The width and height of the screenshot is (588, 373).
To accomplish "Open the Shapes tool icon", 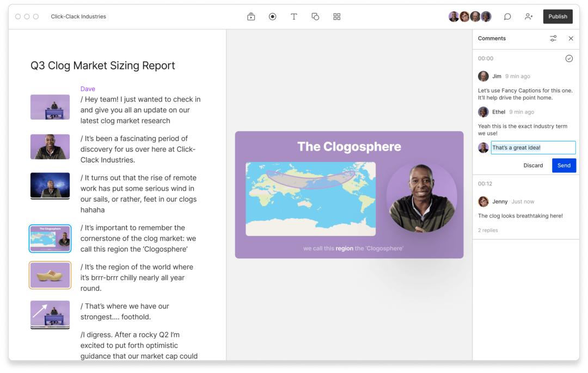I will (x=315, y=17).
